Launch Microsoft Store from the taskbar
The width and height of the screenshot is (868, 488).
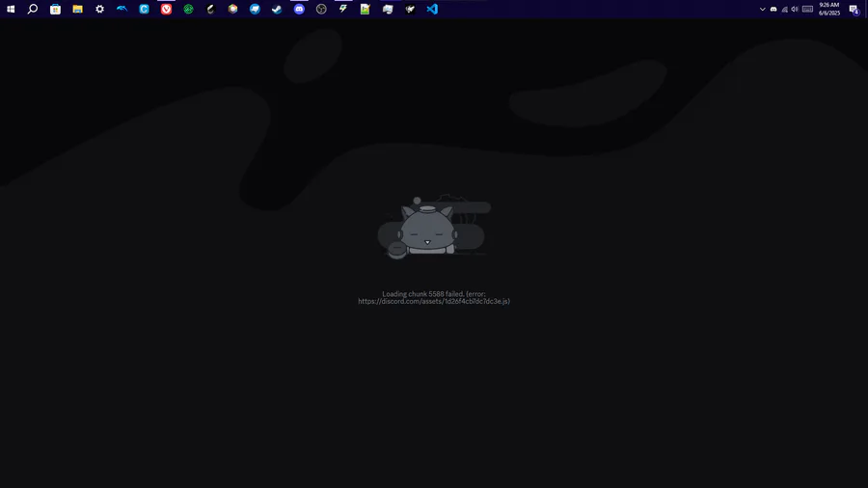point(55,9)
